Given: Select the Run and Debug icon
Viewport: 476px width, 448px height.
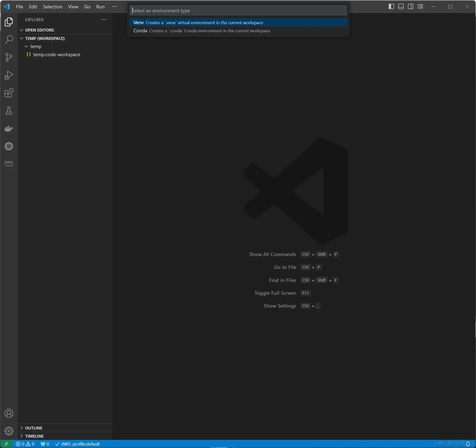Looking at the screenshot, I should click(x=9, y=75).
